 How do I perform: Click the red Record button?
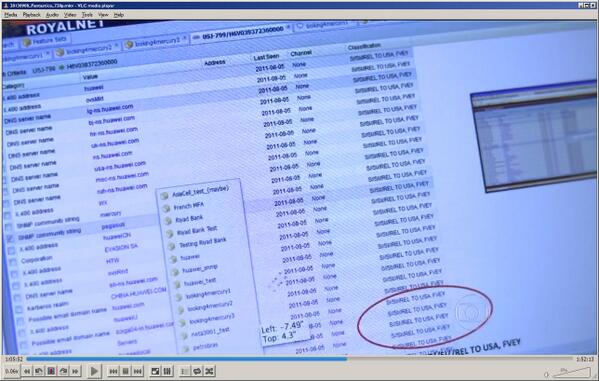point(51,371)
